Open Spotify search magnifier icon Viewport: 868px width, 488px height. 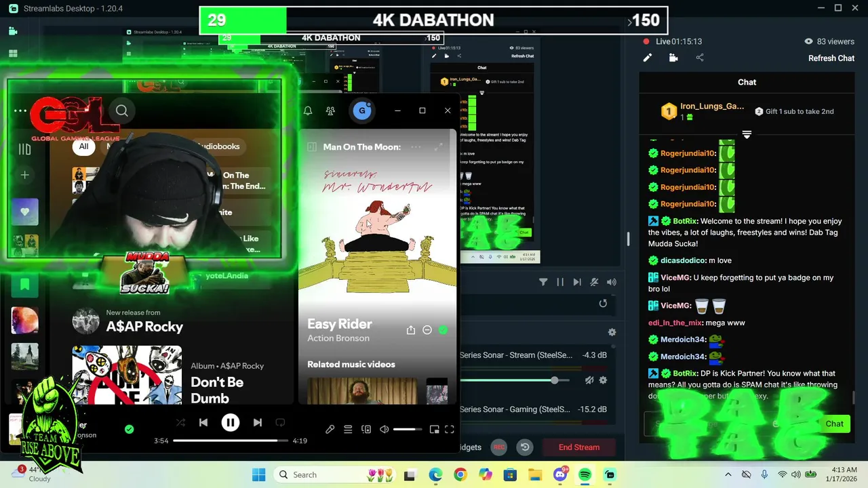[x=122, y=110]
